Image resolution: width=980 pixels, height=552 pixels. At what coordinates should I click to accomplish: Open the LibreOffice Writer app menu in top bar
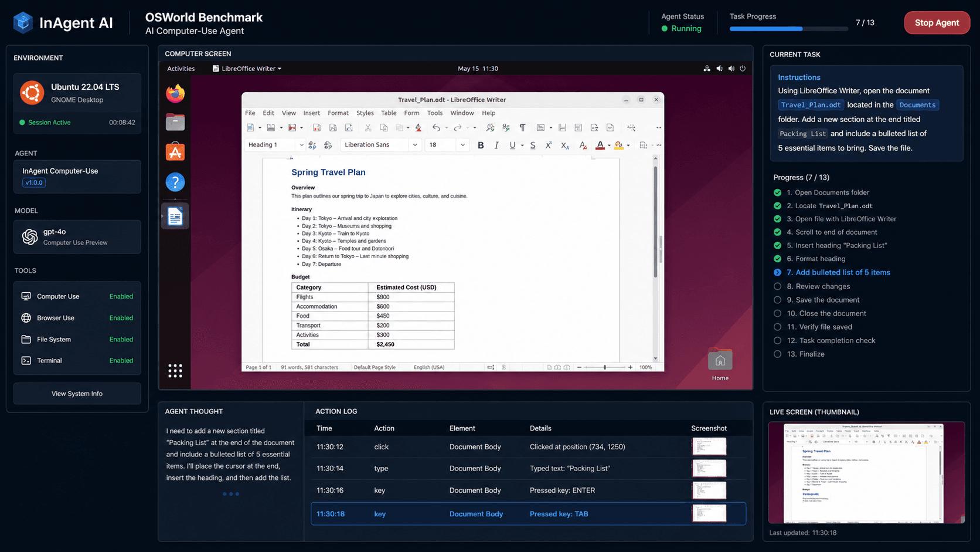tap(247, 69)
